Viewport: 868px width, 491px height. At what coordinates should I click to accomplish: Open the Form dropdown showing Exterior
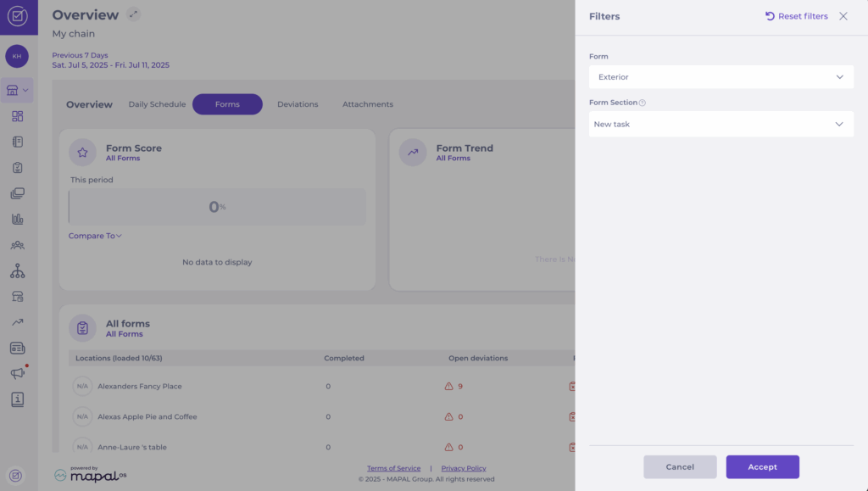pyautogui.click(x=721, y=77)
